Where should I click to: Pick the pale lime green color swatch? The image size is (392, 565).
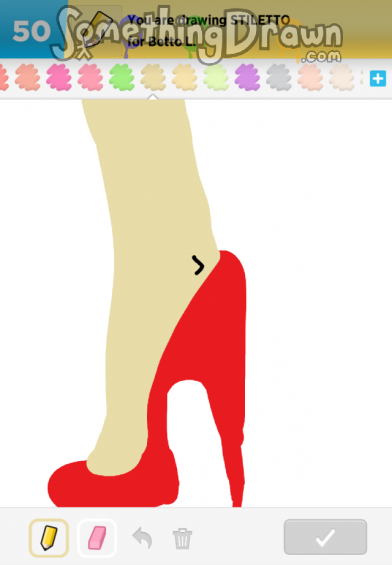(x=216, y=77)
